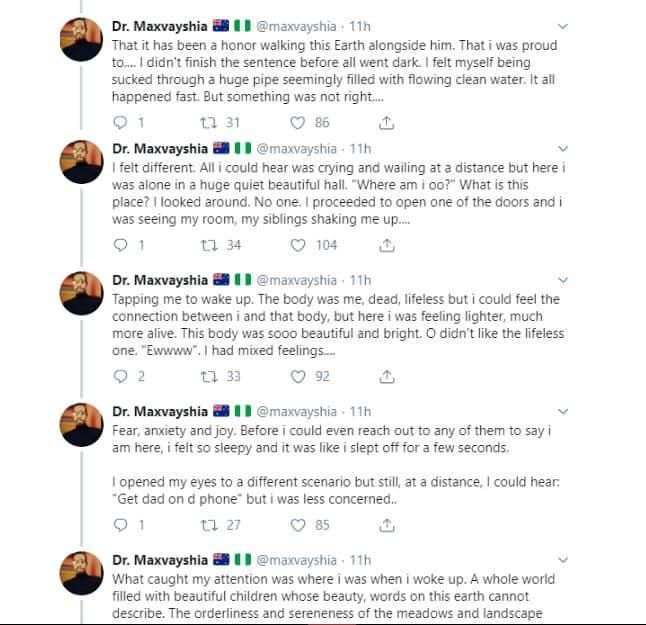The image size is (646, 625).
Task: Reply to the tweet with 86 likes
Action: [x=121, y=123]
